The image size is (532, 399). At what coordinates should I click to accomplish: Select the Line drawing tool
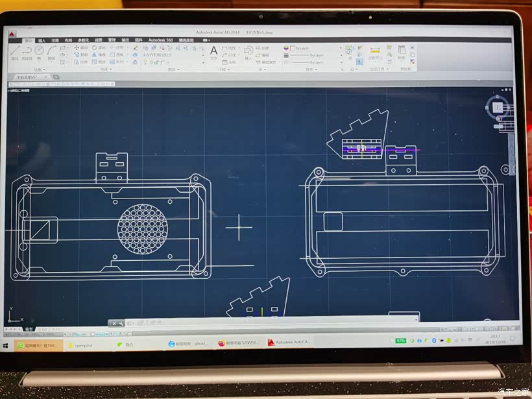(14, 51)
